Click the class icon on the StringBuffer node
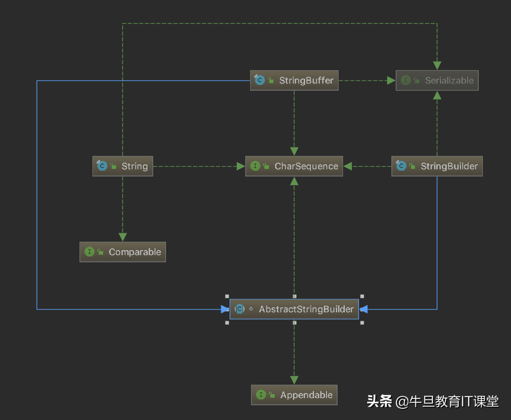Image resolution: width=511 pixels, height=420 pixels. tap(260, 80)
